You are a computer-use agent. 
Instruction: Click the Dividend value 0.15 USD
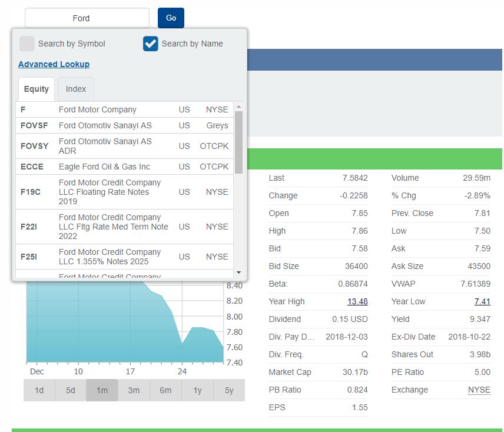350,319
